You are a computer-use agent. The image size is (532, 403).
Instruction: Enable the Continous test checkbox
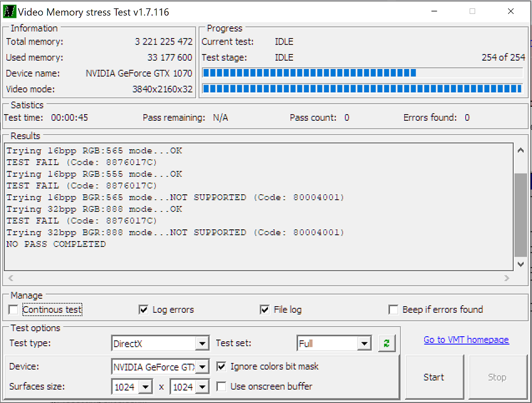(13, 309)
